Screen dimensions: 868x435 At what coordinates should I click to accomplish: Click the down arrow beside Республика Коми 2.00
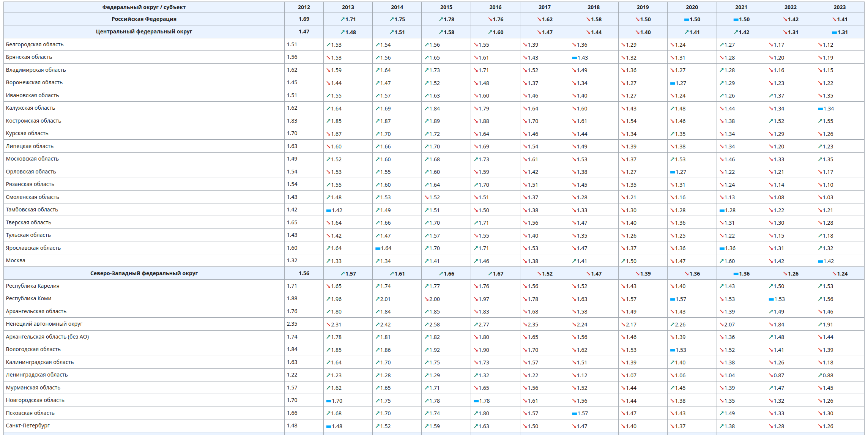427,299
